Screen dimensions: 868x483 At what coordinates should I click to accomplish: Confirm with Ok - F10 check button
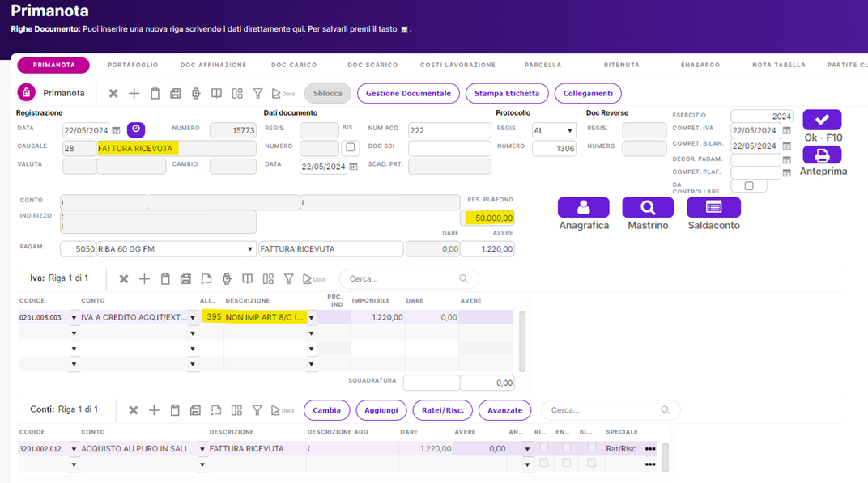pyautogui.click(x=822, y=120)
